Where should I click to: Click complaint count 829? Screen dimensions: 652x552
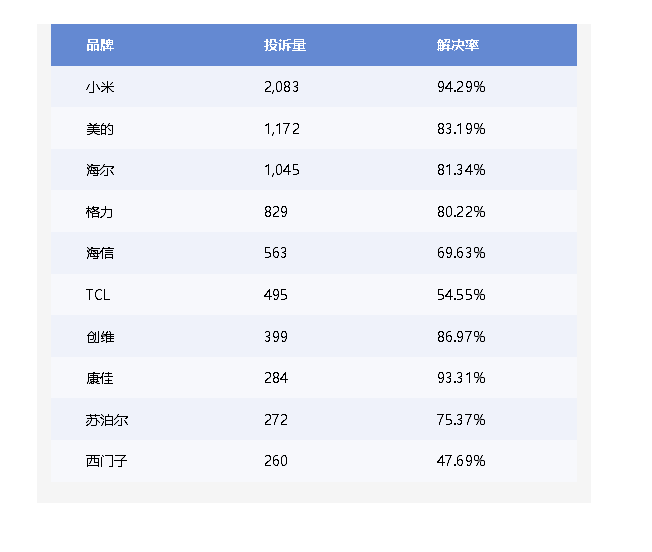click(276, 212)
